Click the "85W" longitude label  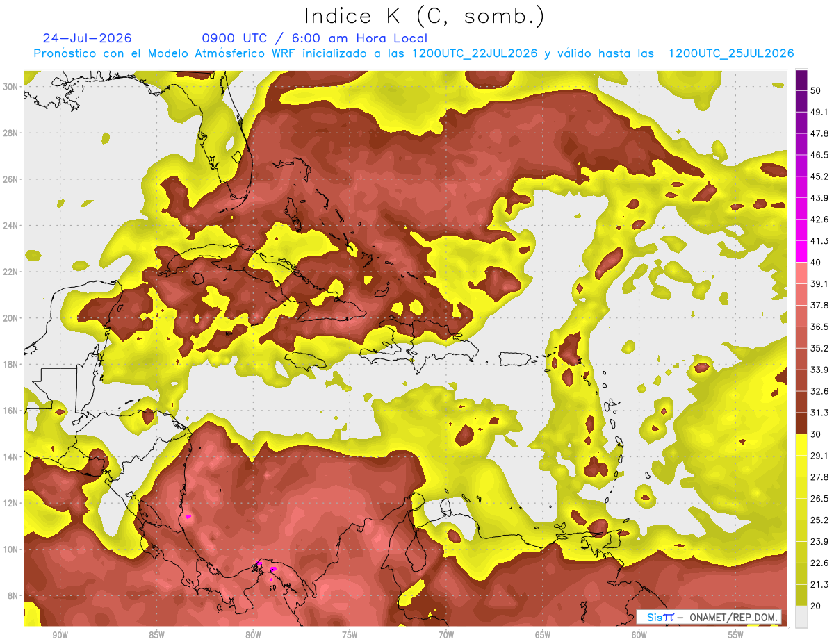point(156,635)
